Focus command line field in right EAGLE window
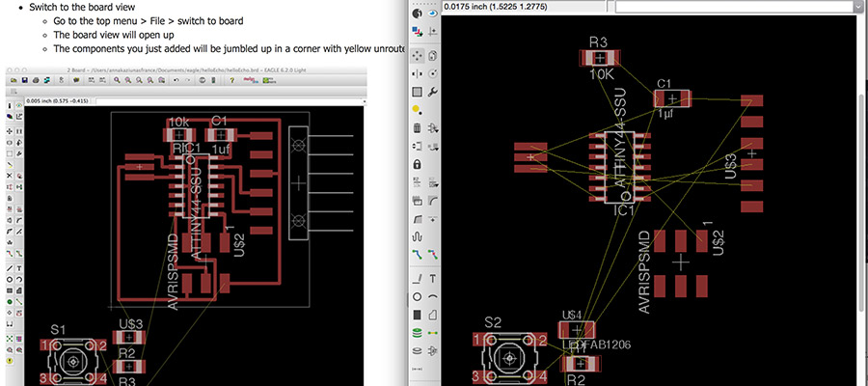Viewport: 868px width, 386px height. 736,6
